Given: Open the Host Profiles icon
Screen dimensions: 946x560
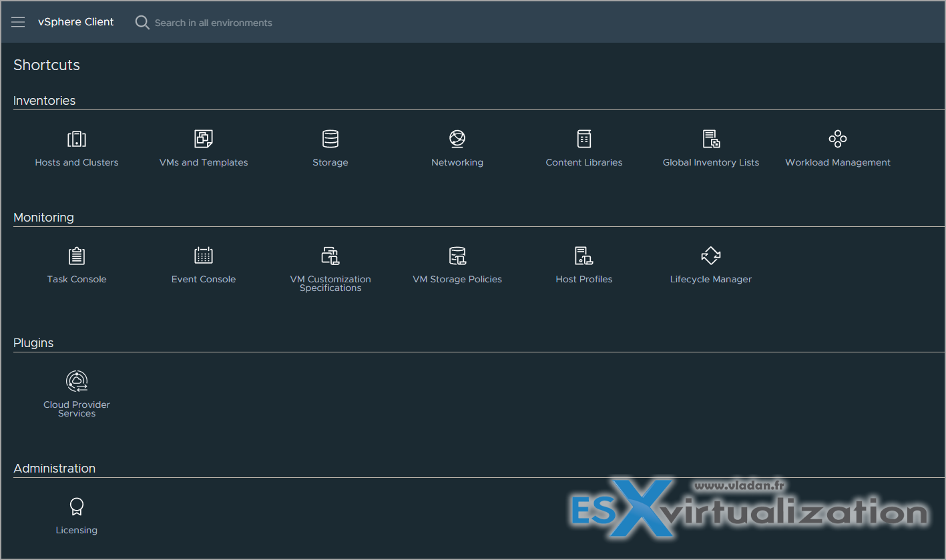Looking at the screenshot, I should click(x=584, y=256).
